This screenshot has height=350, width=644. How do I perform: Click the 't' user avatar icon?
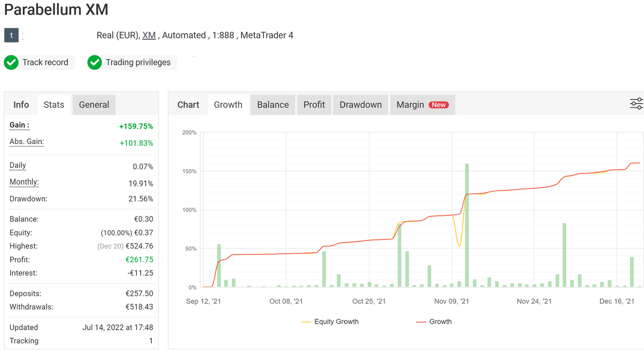coord(11,35)
